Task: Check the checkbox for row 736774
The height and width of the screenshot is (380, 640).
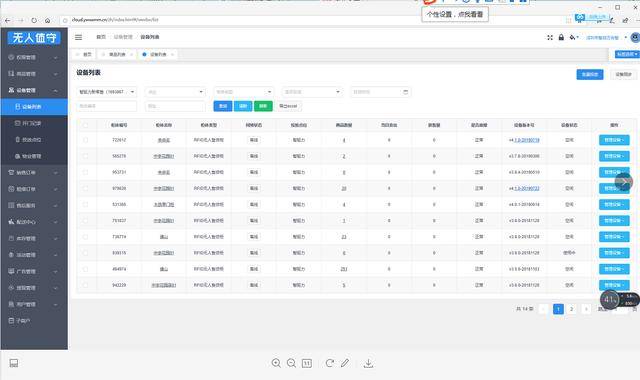Action: [85, 237]
